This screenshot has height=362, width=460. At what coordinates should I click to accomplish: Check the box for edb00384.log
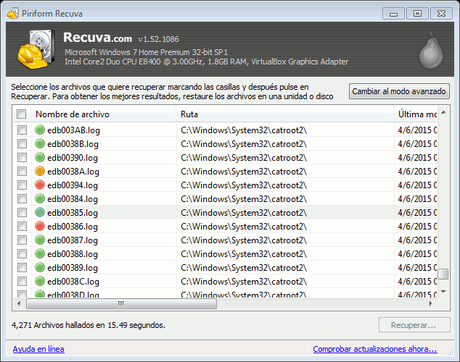click(22, 198)
